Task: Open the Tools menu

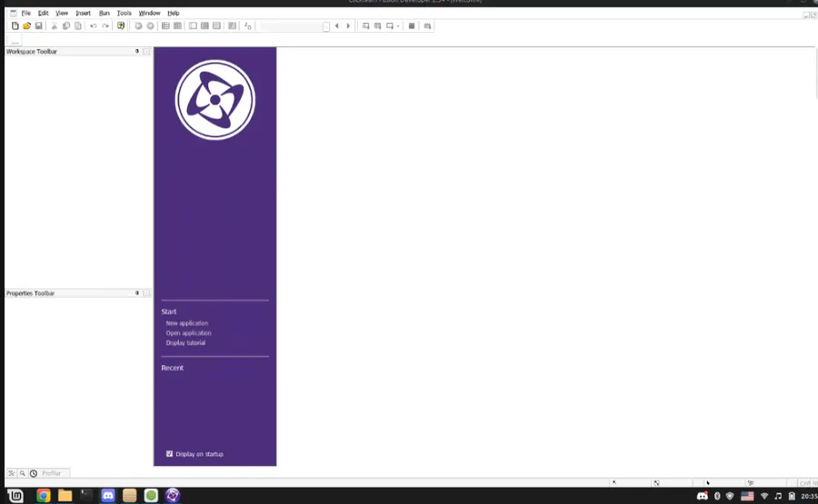Action: coord(125,13)
